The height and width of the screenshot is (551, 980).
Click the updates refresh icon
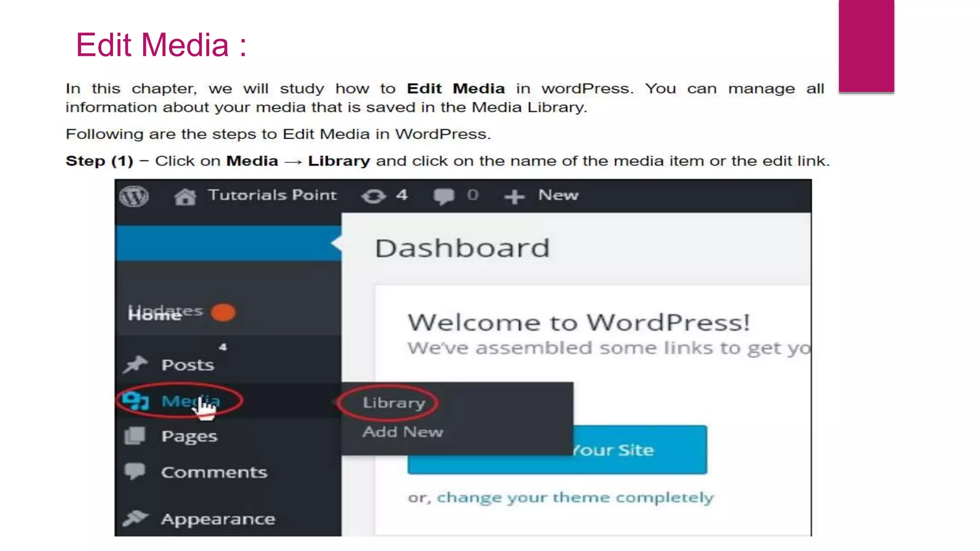pyautogui.click(x=373, y=196)
